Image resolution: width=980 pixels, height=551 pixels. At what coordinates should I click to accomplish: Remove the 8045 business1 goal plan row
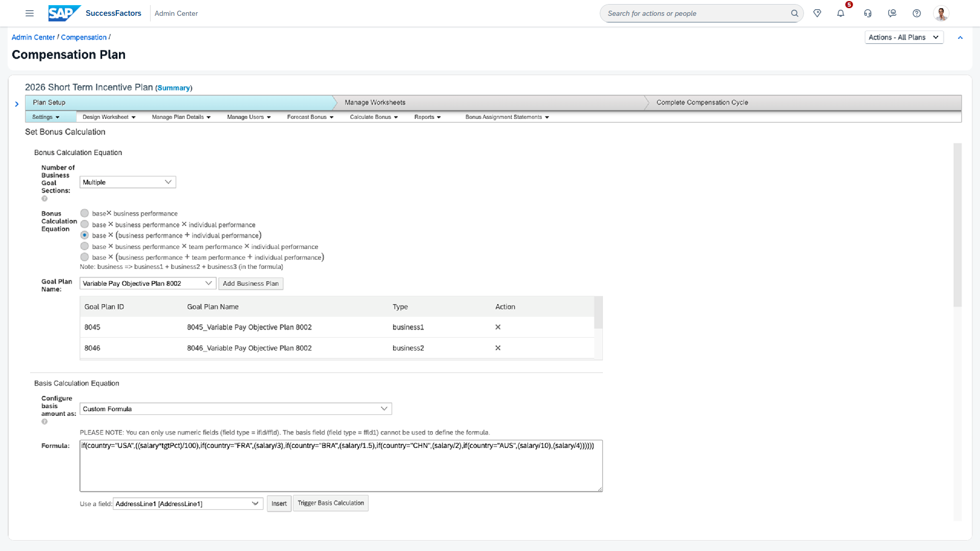click(x=498, y=327)
